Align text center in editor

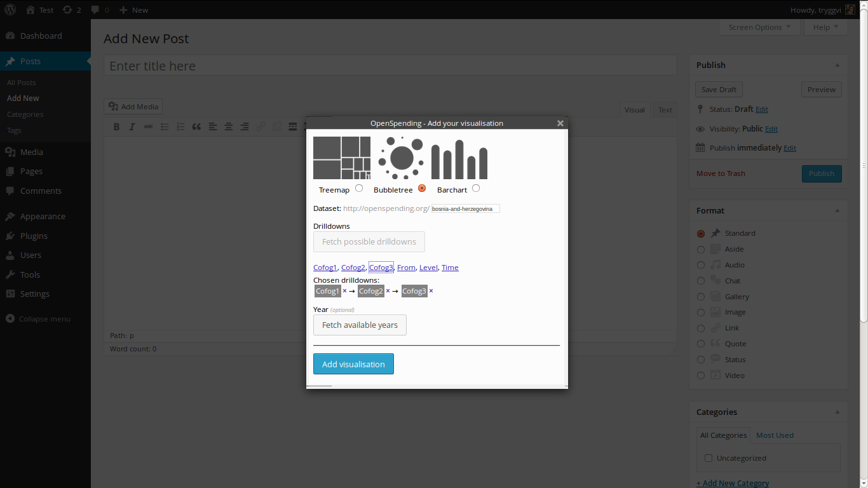pyautogui.click(x=228, y=126)
